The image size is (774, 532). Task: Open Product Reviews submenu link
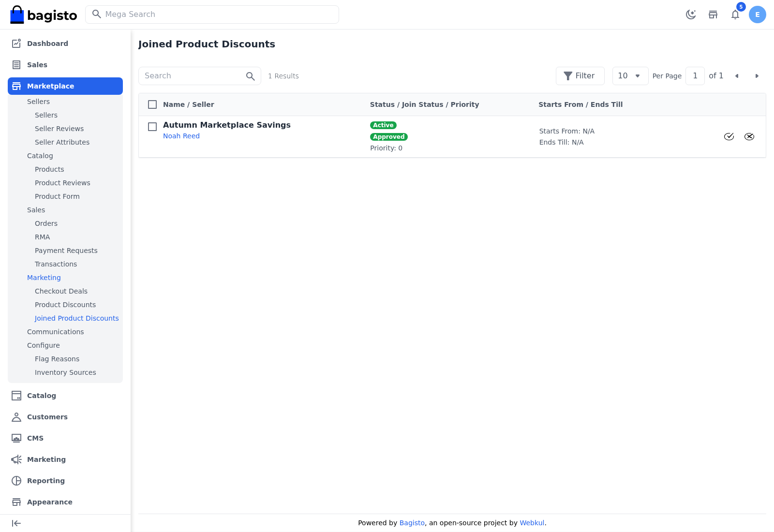[x=62, y=183]
